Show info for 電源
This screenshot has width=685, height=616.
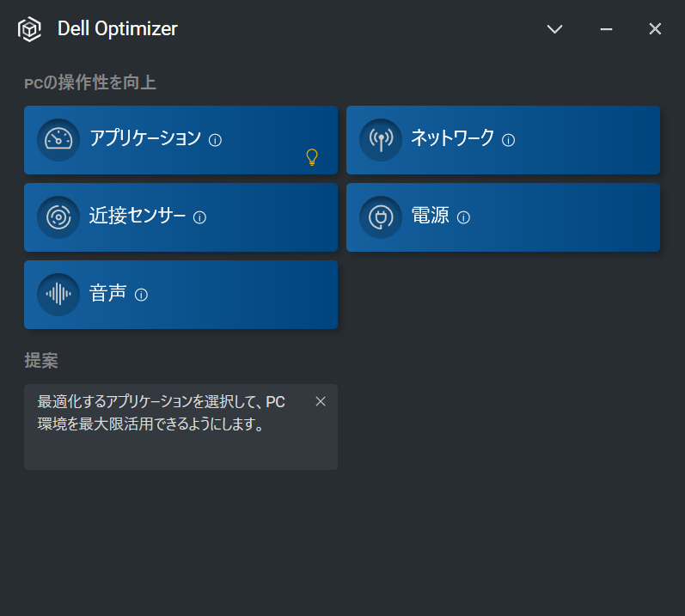click(x=464, y=218)
